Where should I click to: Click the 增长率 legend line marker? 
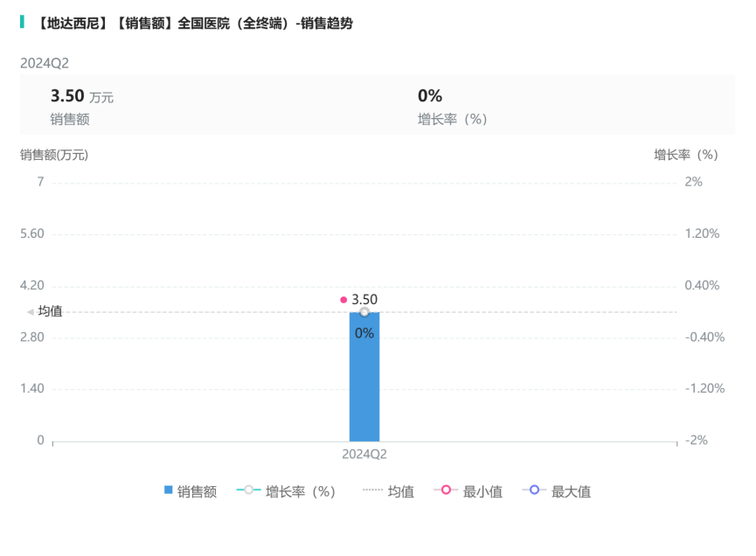249,490
